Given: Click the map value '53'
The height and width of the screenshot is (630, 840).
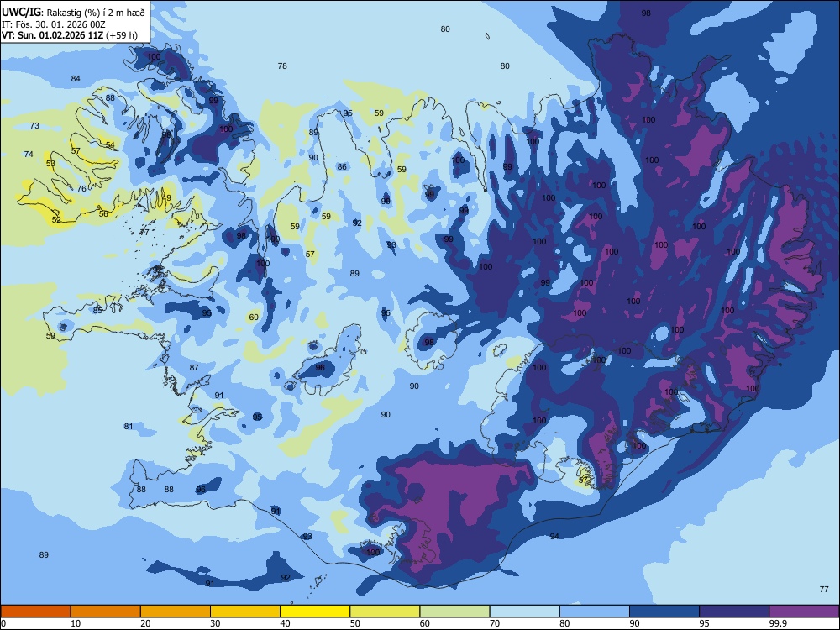Looking at the screenshot, I should (50, 164).
